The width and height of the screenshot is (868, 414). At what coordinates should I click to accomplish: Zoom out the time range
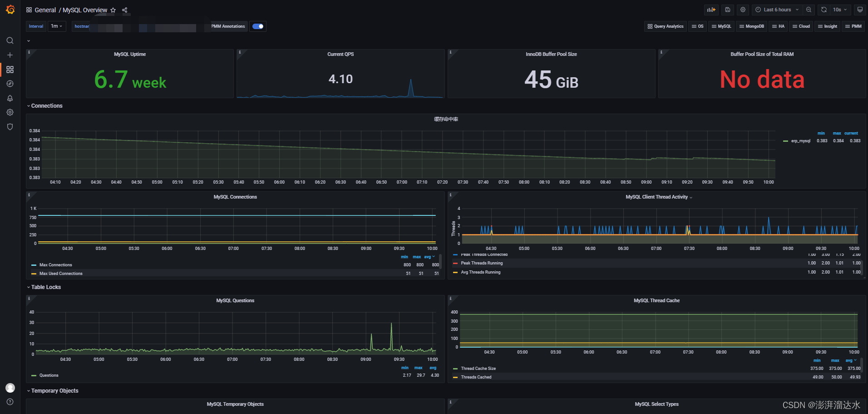(809, 10)
